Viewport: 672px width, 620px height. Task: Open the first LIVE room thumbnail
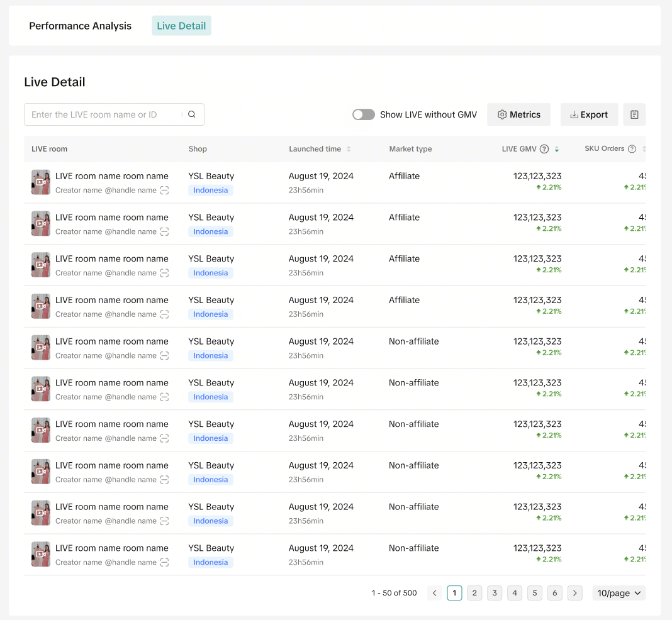[41, 182]
